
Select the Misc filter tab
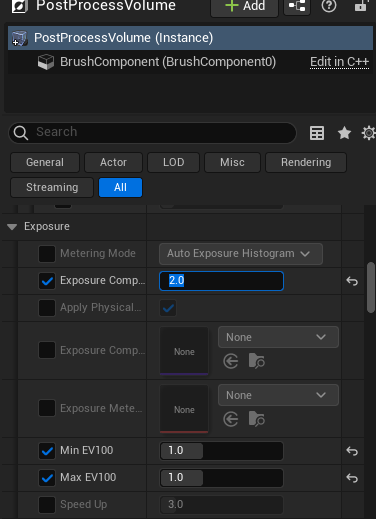coord(232,162)
